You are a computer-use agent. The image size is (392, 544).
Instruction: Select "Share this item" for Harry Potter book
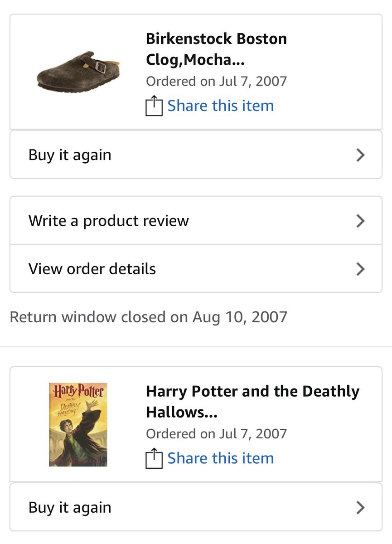(220, 458)
